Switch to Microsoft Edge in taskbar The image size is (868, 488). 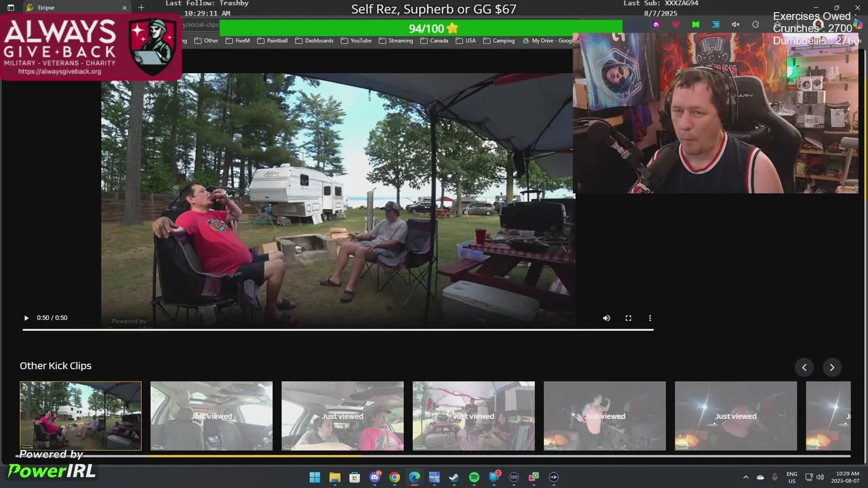[414, 477]
